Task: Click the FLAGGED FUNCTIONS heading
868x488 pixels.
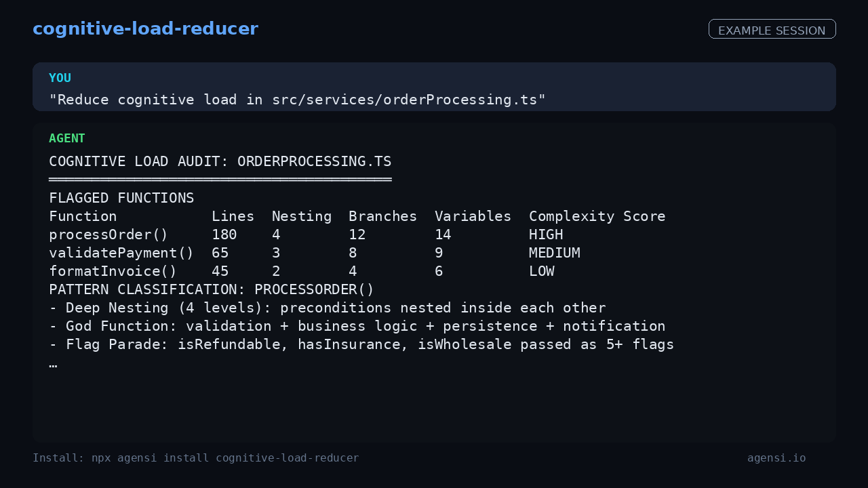Action: click(x=121, y=198)
